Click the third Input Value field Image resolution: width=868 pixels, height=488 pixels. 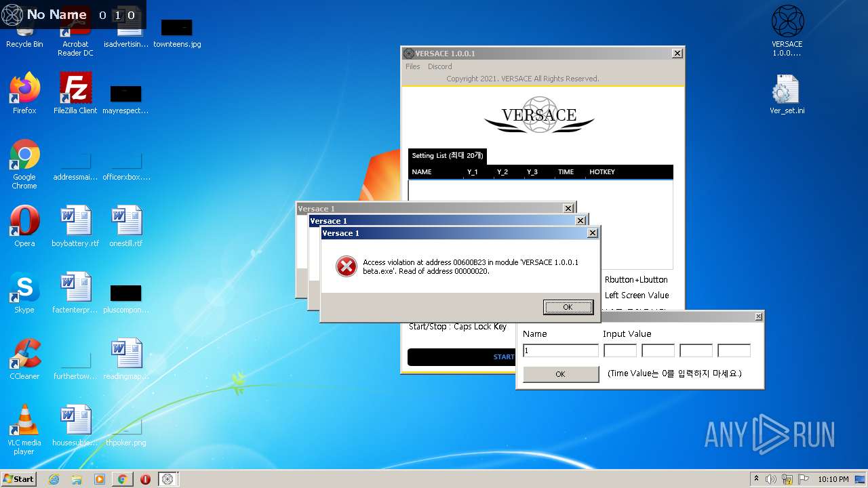(x=696, y=351)
